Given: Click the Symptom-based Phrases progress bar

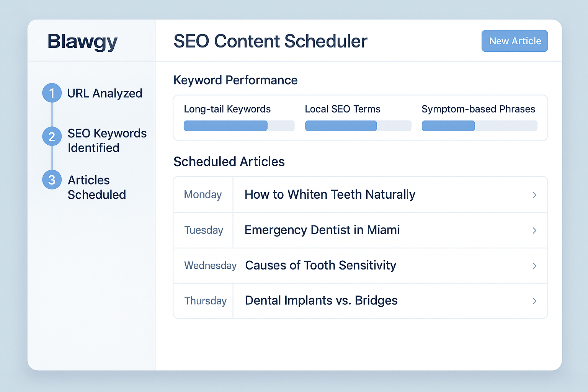Looking at the screenshot, I should click(480, 126).
